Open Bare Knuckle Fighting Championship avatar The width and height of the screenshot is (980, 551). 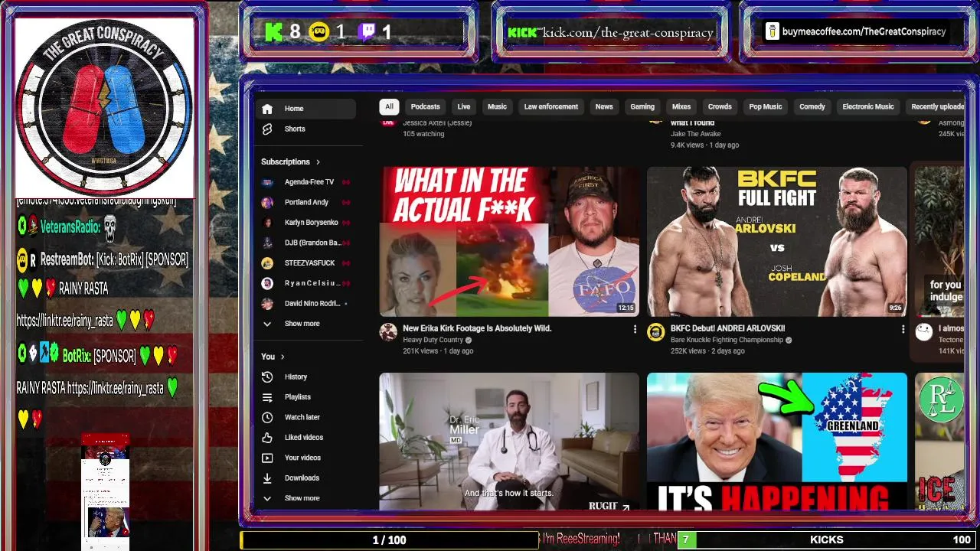(656, 332)
